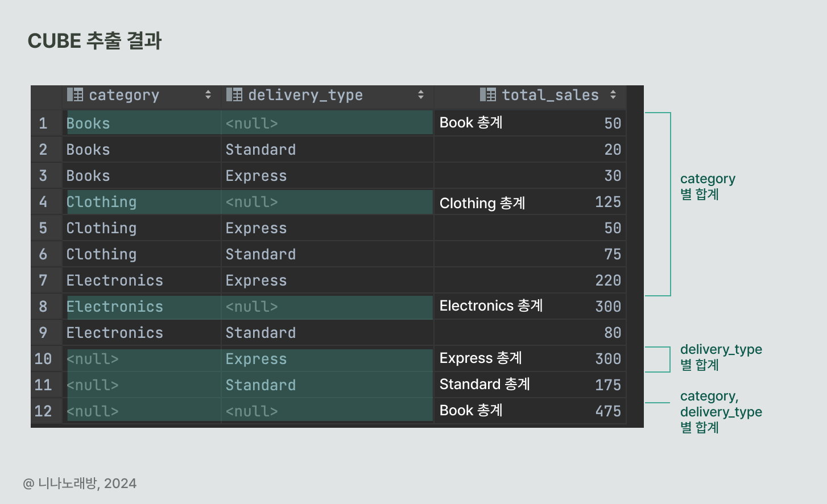This screenshot has width=827, height=504.
Task: Click the 'Express 총계' label
Action: pos(481,358)
